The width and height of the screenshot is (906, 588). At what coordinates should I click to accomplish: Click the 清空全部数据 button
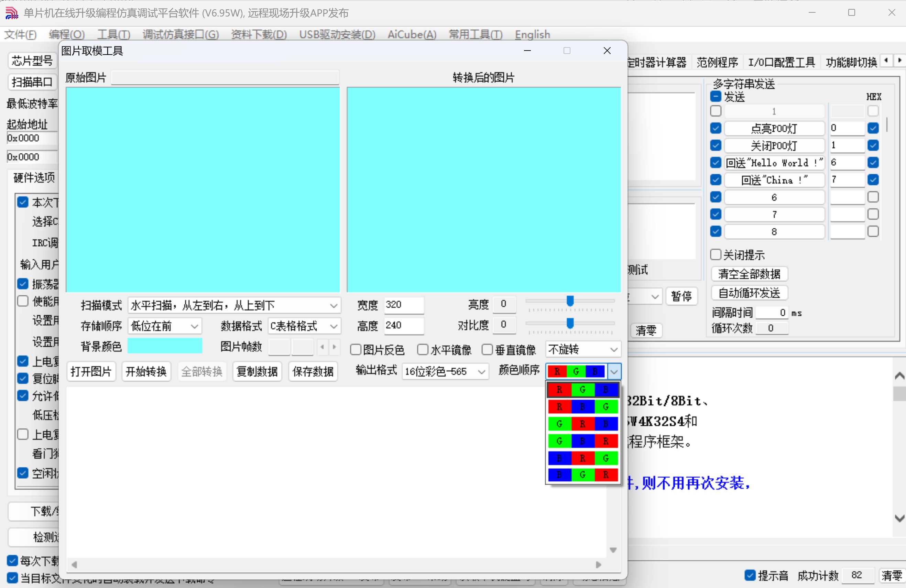pos(749,274)
